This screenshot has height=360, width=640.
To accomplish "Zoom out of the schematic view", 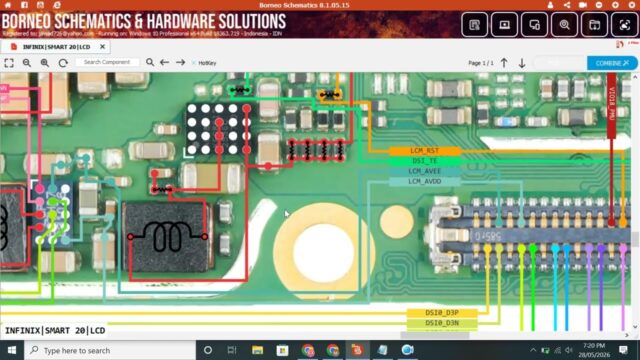I will pyautogui.click(x=27, y=63).
